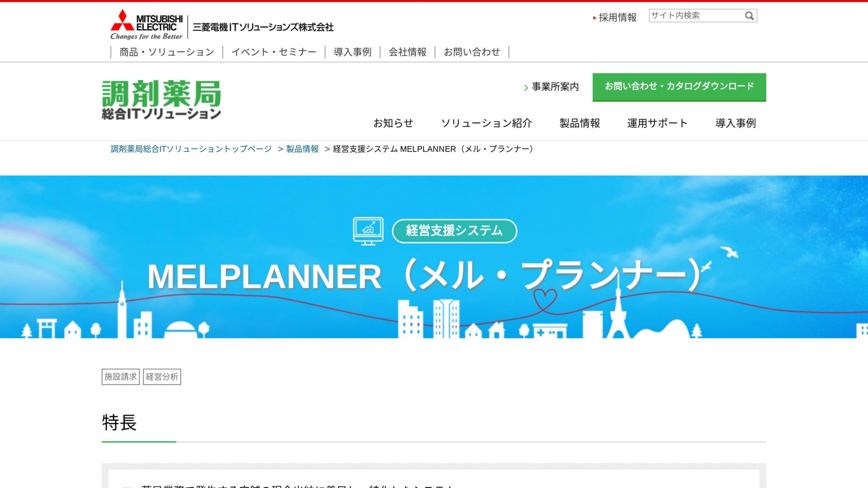Switch to the 製品情報 navigation item

[579, 123]
